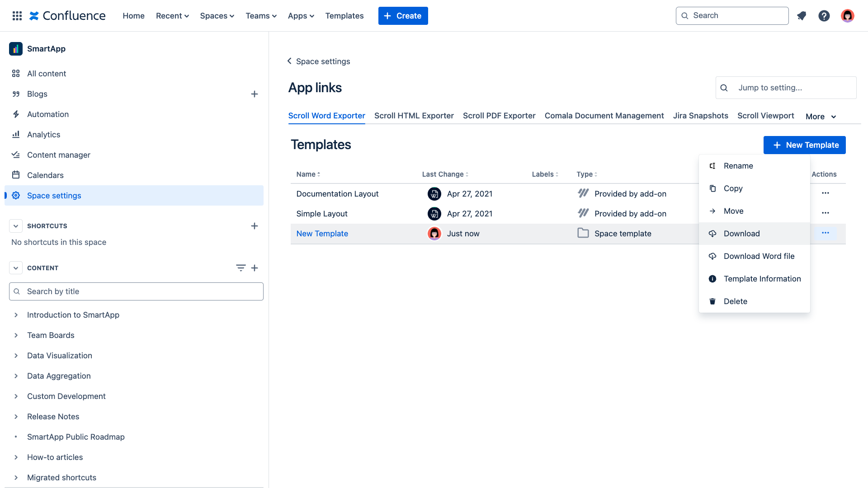This screenshot has height=488, width=868.
Task: Click the help question mark icon
Action: (x=824, y=16)
